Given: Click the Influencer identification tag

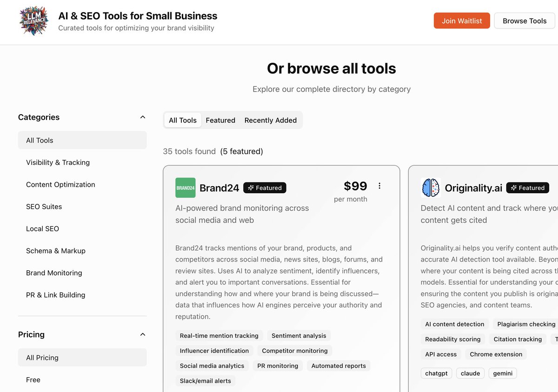Looking at the screenshot, I should pyautogui.click(x=214, y=351).
